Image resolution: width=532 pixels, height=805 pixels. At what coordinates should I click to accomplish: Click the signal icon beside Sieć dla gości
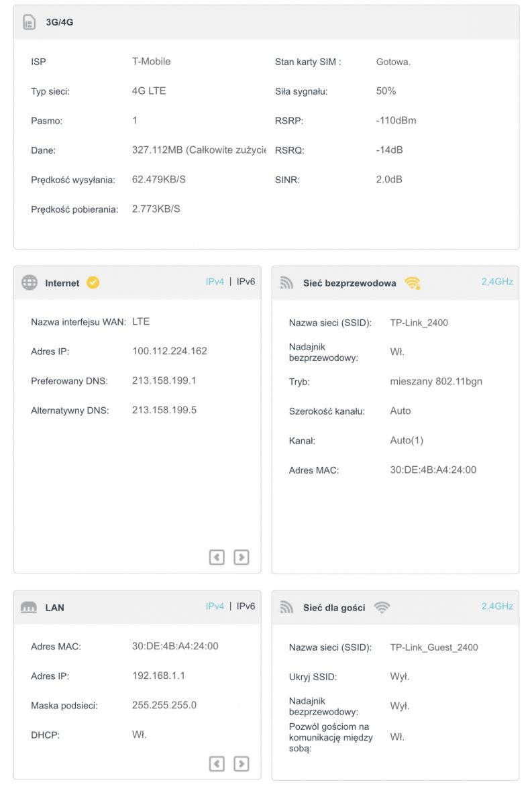(287, 608)
